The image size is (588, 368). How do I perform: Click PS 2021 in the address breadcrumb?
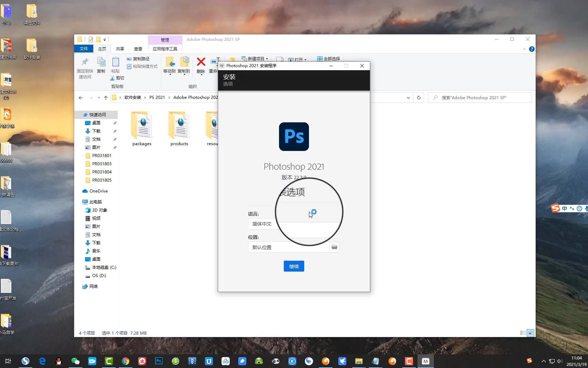(x=157, y=97)
